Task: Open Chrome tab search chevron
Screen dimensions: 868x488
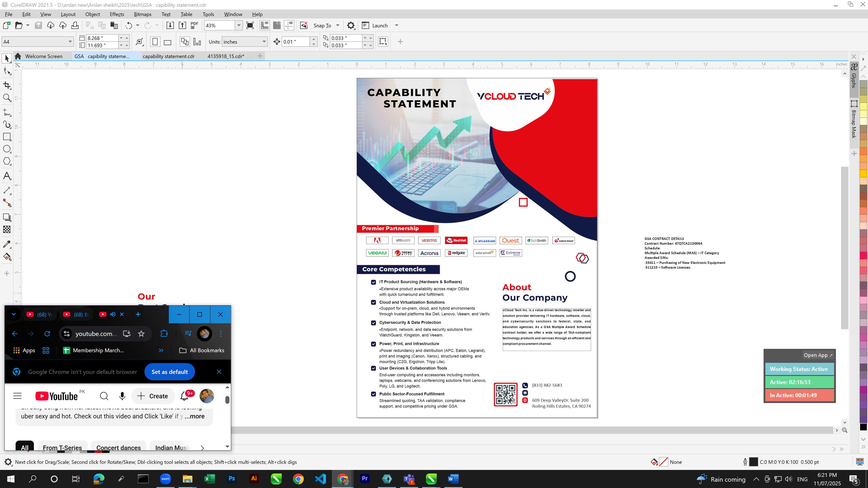Action: (14, 314)
